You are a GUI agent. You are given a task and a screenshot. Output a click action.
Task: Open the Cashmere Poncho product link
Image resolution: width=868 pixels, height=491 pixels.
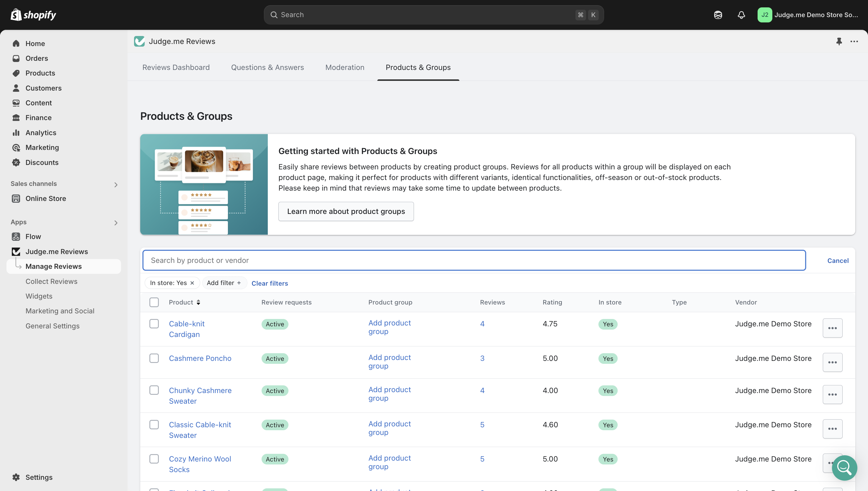(200, 358)
